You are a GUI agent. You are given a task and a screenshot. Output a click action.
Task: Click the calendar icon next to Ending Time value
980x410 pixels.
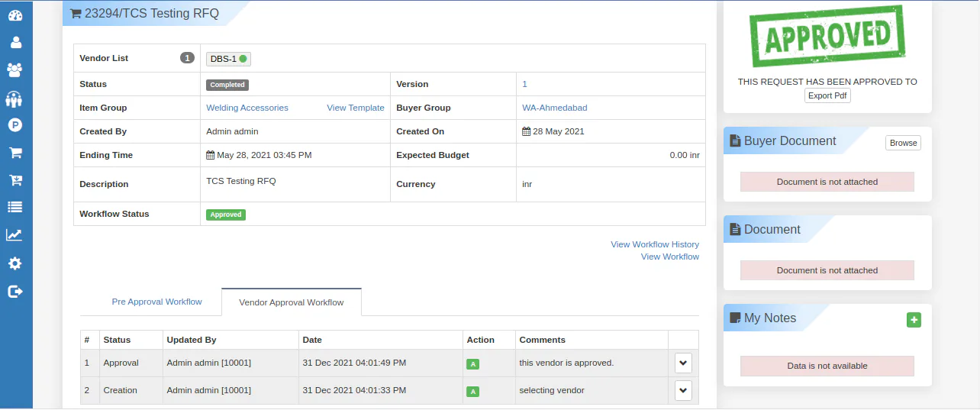coord(211,155)
